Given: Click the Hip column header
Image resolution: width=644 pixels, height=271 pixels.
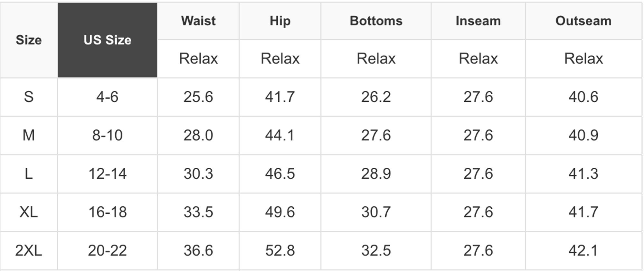Looking at the screenshot, I should [x=280, y=21].
